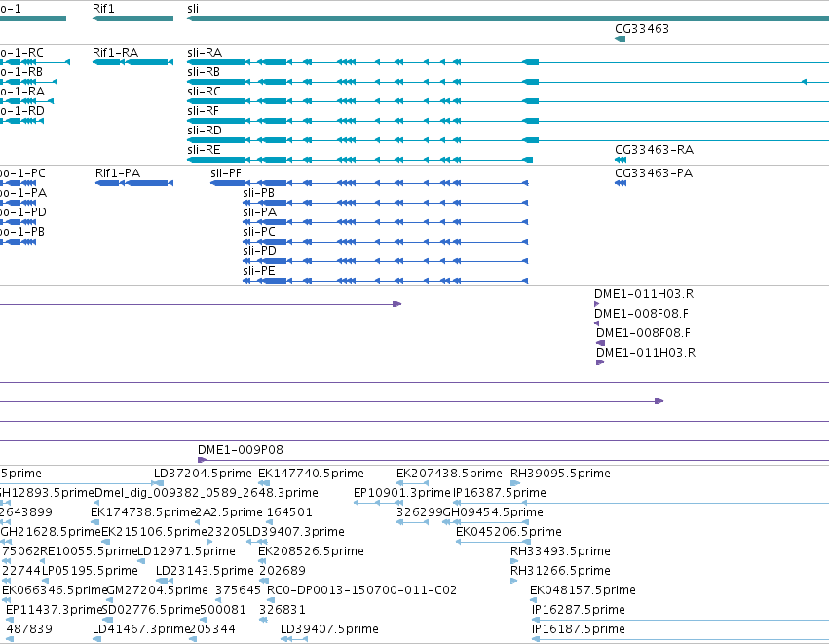The width and height of the screenshot is (829, 644).
Task: Click the CG33463 gene label
Action: coord(642,28)
